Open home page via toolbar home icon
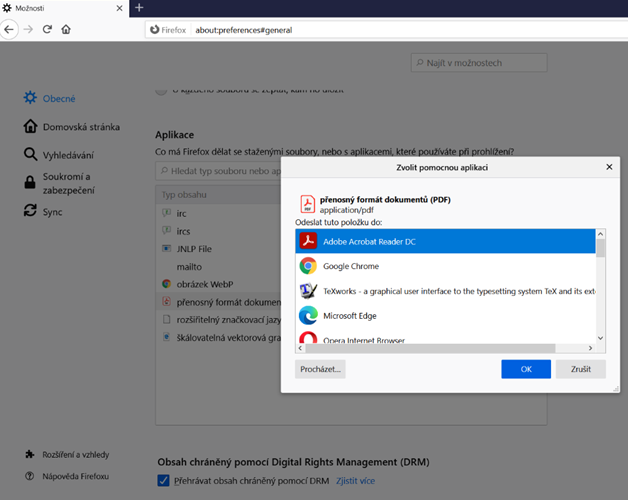 [x=66, y=29]
